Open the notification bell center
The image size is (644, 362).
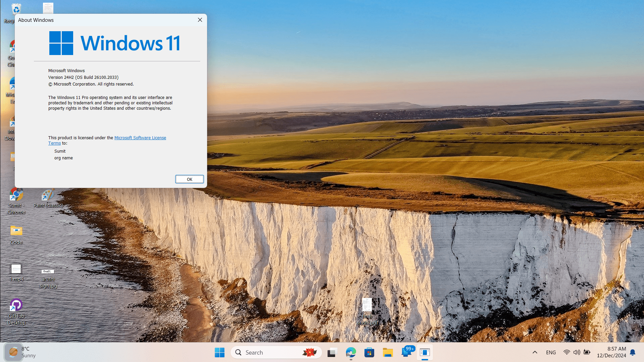(x=633, y=352)
